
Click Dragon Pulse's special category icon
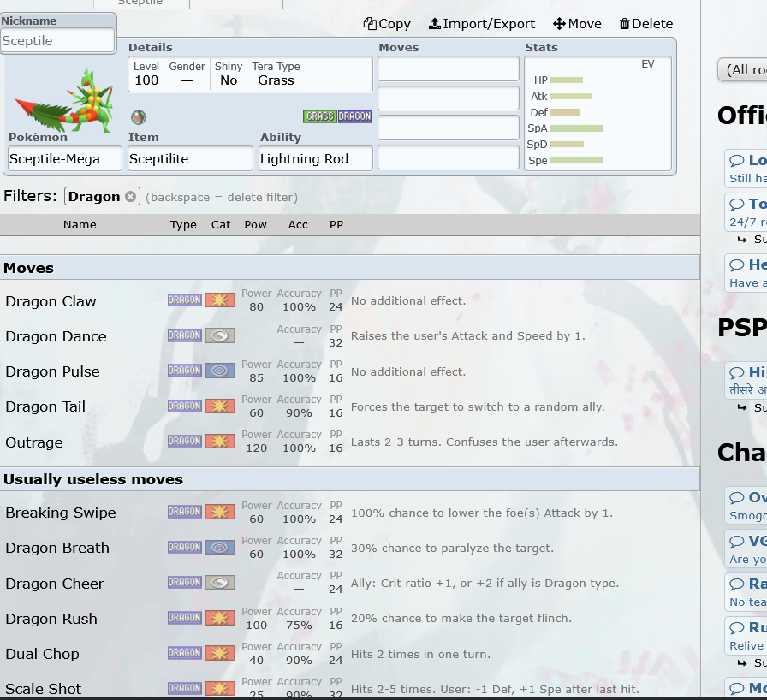[x=220, y=371]
